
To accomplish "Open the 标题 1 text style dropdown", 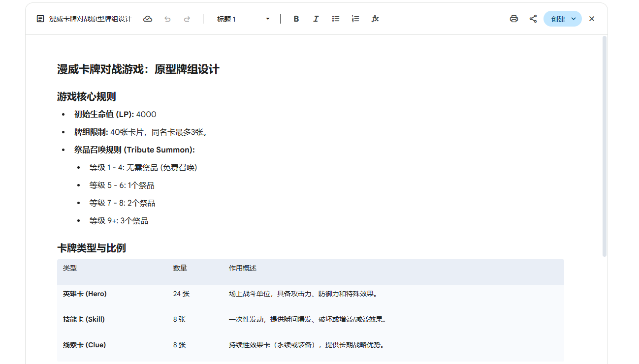I will point(243,19).
